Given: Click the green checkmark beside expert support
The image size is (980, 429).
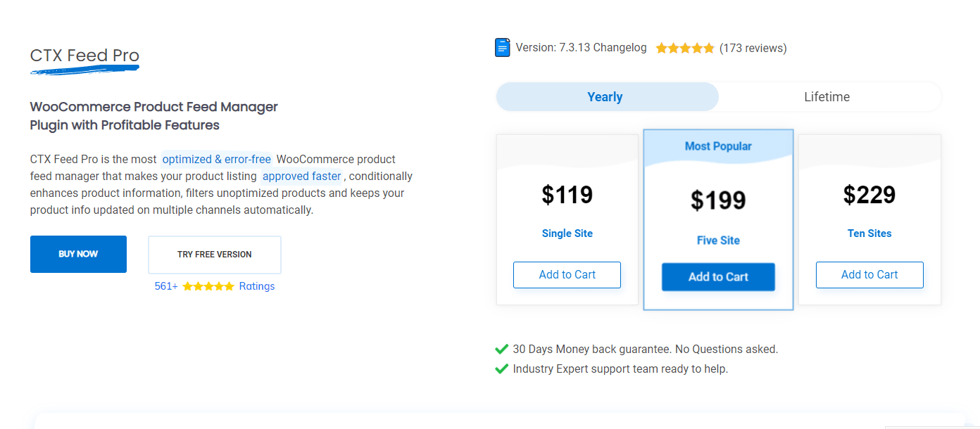Looking at the screenshot, I should click(x=501, y=369).
